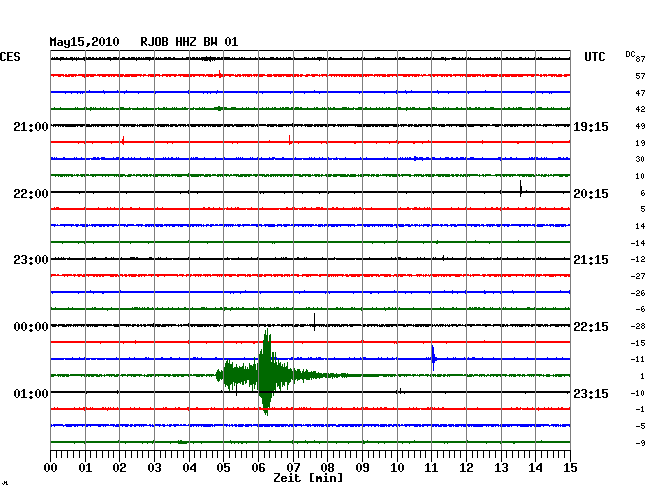The width and height of the screenshot is (650, 494).
Task: Click the DC offset value -14
Action: 638,243
